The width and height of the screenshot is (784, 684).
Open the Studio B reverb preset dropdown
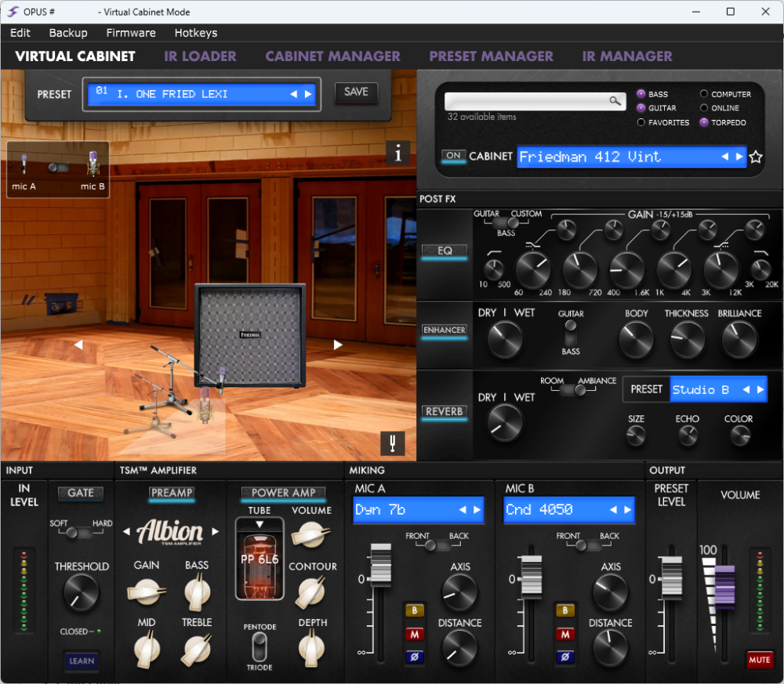click(x=706, y=389)
